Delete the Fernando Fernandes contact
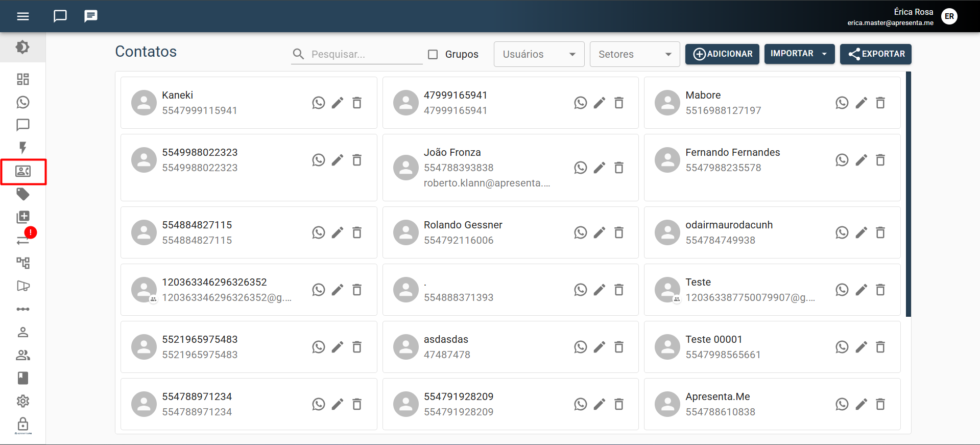 click(880, 160)
